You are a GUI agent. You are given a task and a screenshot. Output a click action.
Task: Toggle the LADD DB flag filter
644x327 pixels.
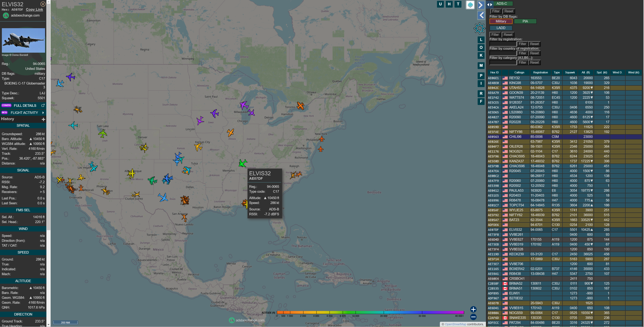coord(501,28)
